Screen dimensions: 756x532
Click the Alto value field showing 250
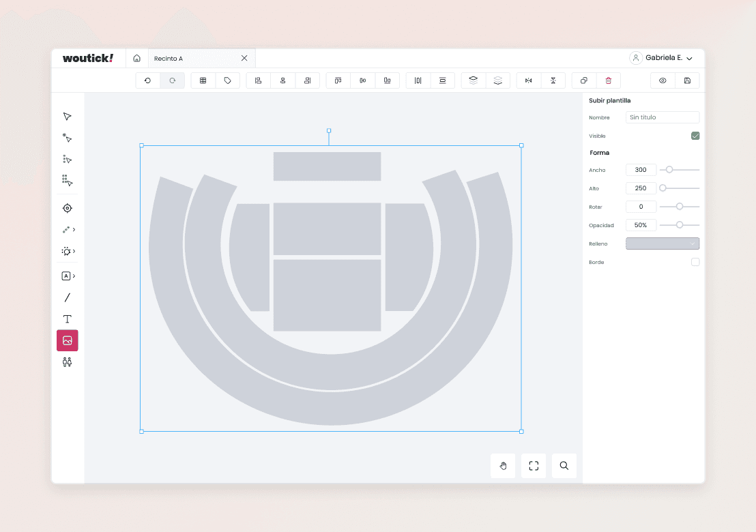tap(641, 188)
